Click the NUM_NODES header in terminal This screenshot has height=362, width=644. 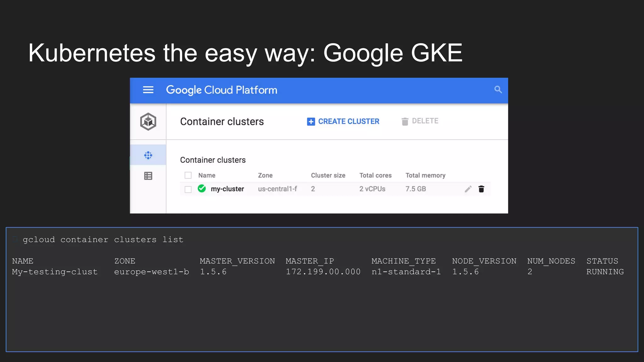551,261
